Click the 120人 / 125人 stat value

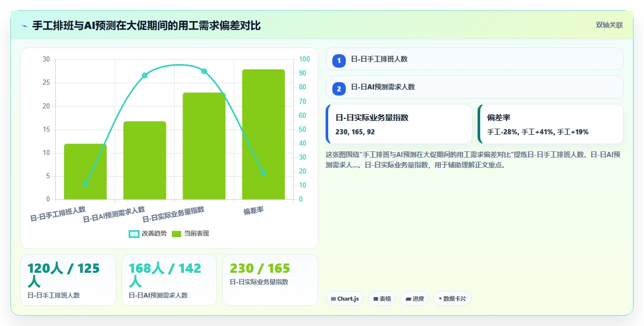tap(64, 275)
